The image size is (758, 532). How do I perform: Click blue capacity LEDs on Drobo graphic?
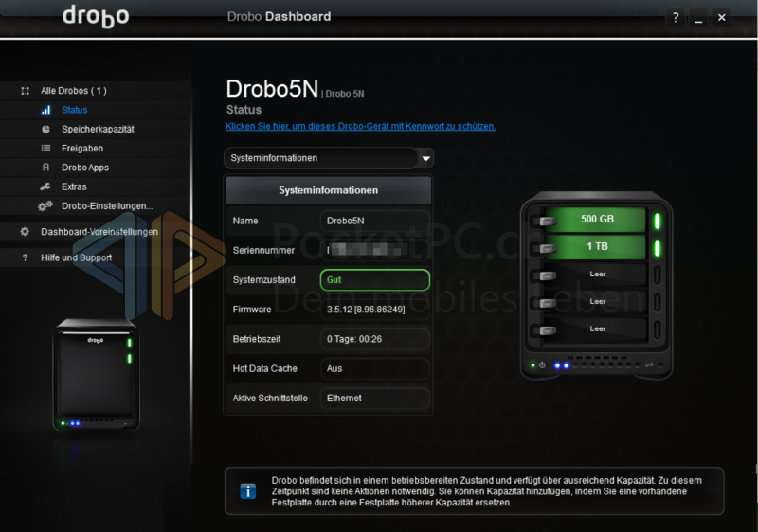coord(562,365)
